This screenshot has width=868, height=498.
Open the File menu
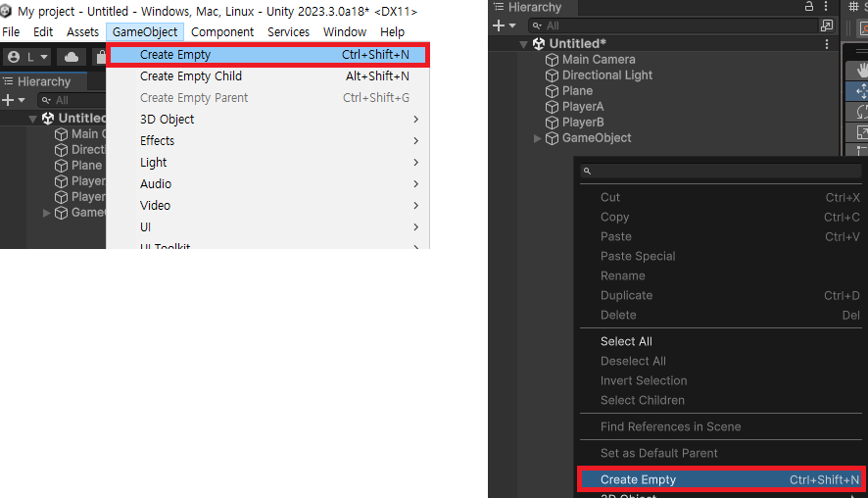tap(11, 32)
